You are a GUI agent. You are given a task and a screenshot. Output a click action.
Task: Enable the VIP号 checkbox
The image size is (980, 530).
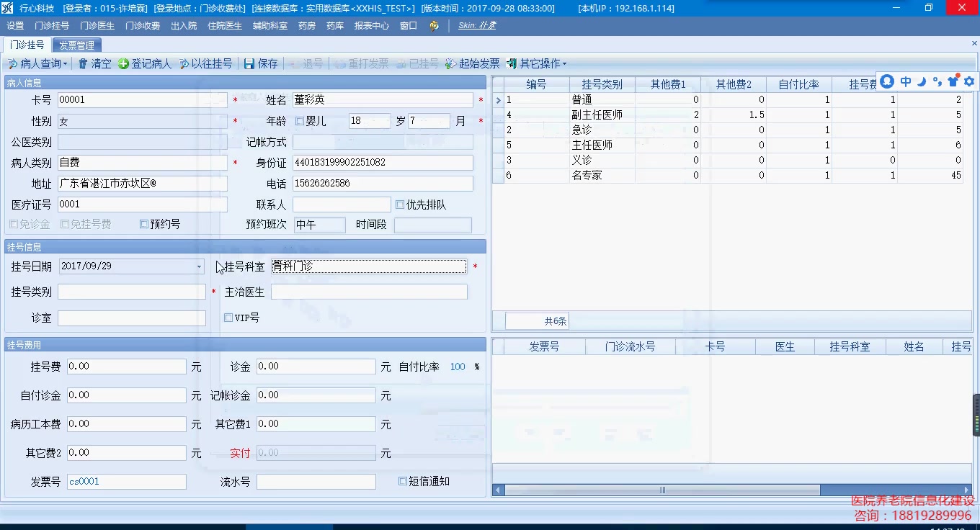point(228,318)
